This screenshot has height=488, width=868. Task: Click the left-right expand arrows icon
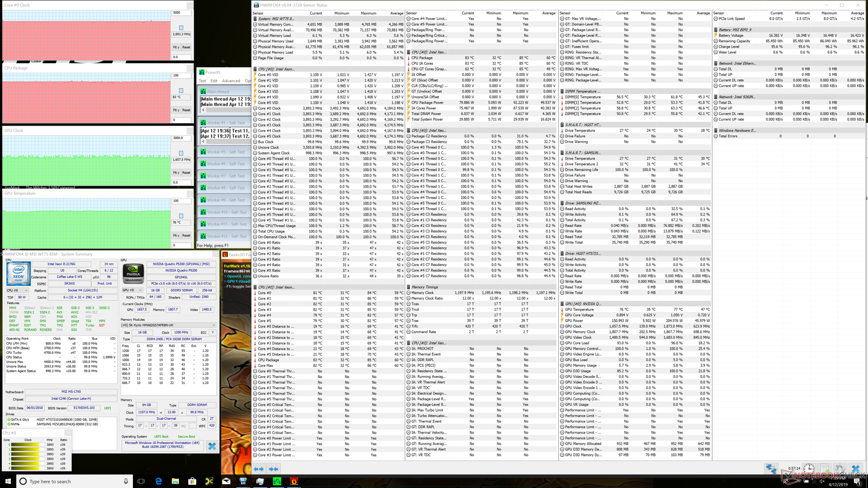(x=259, y=469)
